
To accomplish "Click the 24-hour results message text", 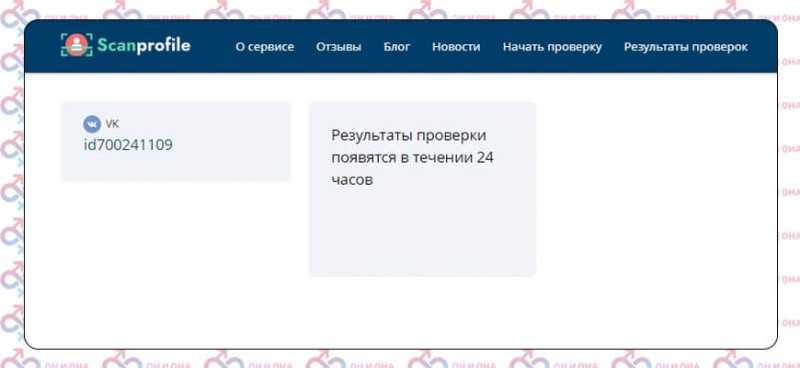I will coord(412,158).
